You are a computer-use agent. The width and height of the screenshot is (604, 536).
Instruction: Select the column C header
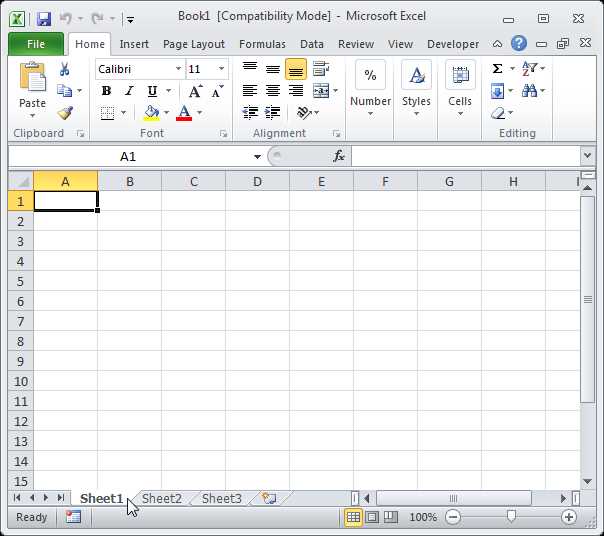tap(193, 181)
